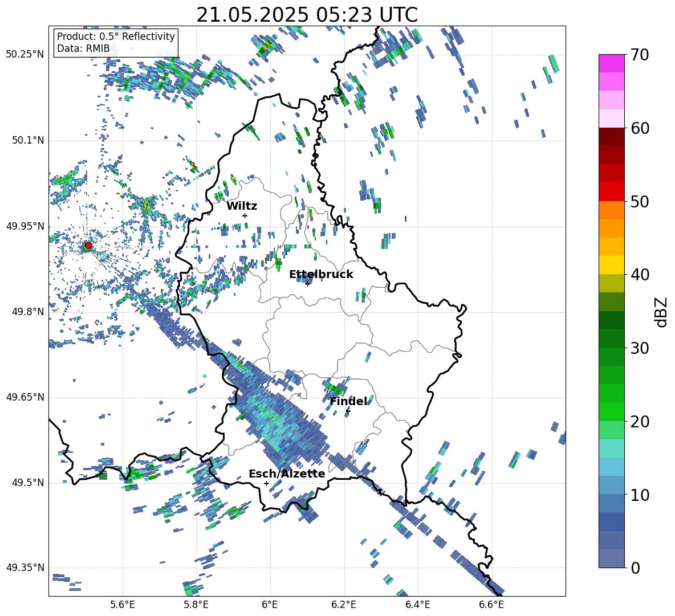Click the latitude label 49.5°N
The width and height of the screenshot is (675, 616).
point(28,483)
